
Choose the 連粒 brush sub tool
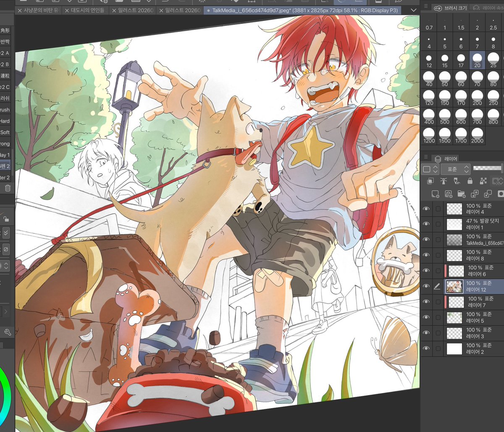5,76
